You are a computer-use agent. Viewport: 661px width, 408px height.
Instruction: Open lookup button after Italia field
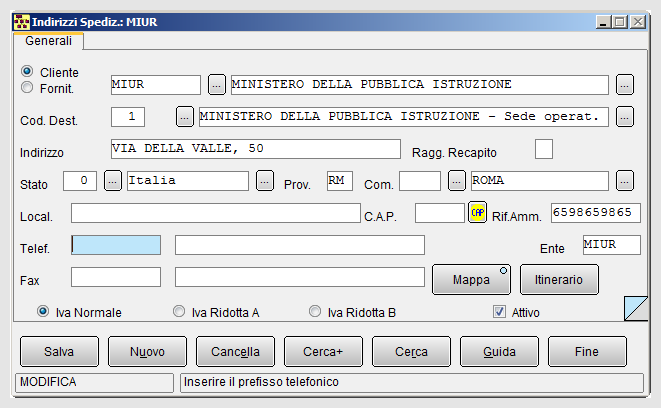coord(265,181)
